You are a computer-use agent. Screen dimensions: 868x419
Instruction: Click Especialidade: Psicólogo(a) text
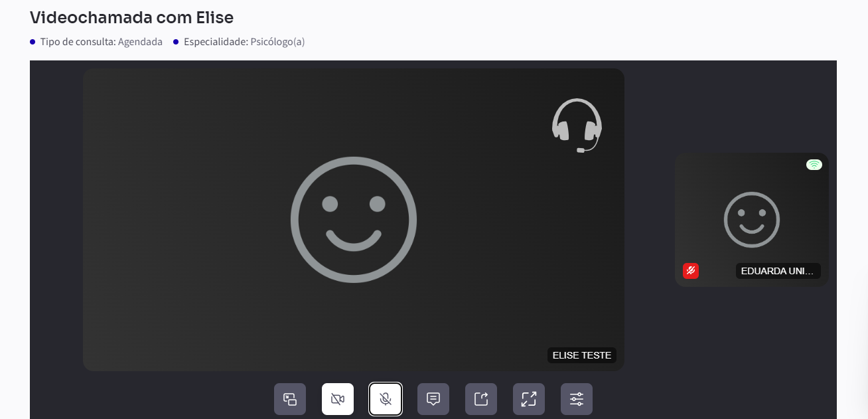[244, 42]
